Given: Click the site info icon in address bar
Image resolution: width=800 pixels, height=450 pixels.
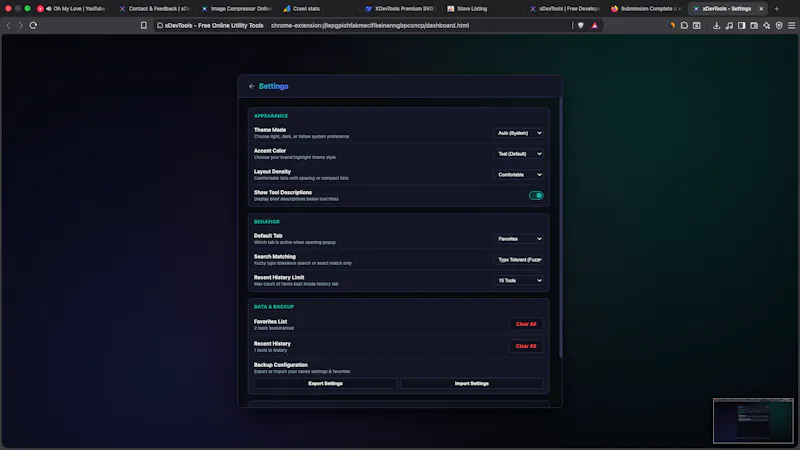Looking at the screenshot, I should click(x=160, y=25).
